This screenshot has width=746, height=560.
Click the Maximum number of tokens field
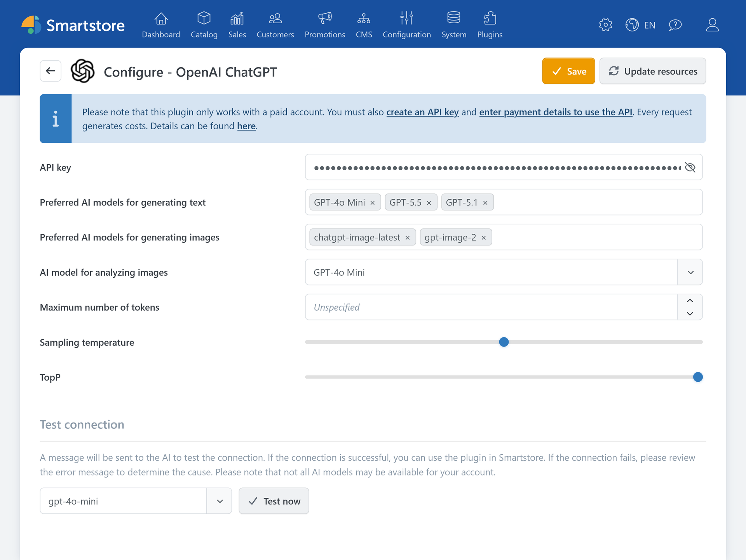click(x=491, y=307)
